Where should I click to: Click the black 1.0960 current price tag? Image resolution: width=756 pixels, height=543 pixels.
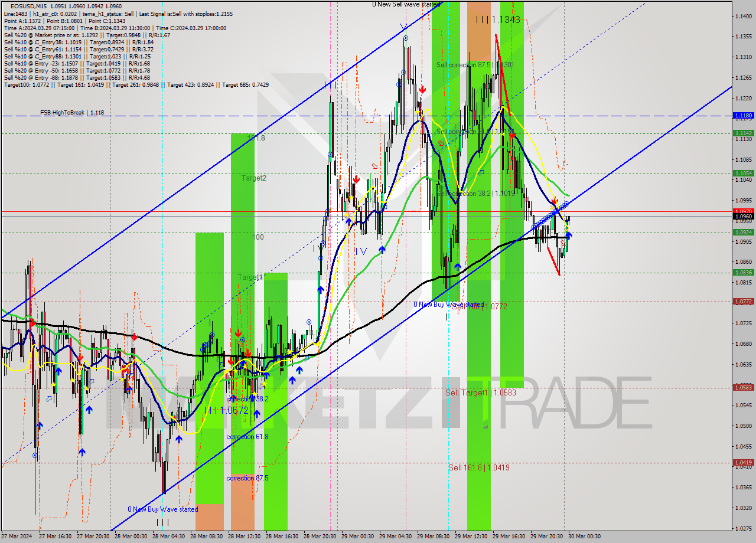coord(743,217)
